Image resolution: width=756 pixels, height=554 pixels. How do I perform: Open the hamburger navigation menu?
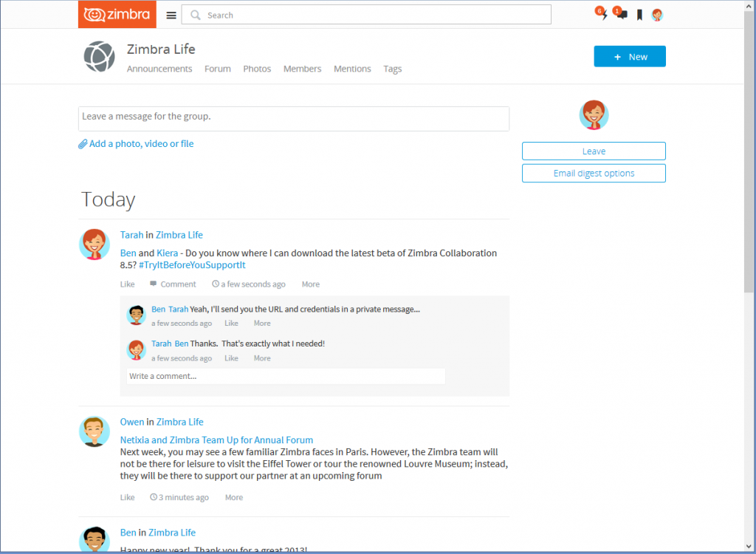click(171, 16)
